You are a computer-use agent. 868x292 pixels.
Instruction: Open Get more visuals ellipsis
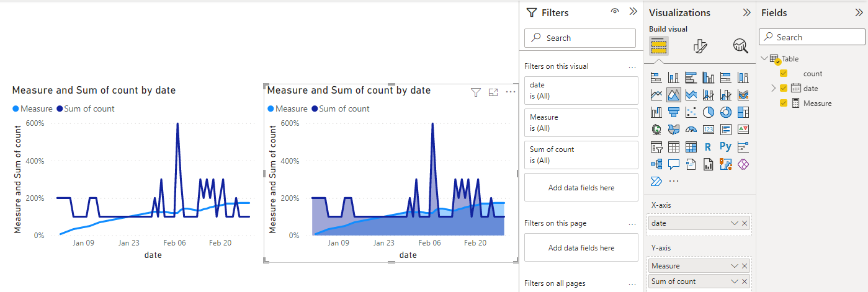(x=674, y=182)
